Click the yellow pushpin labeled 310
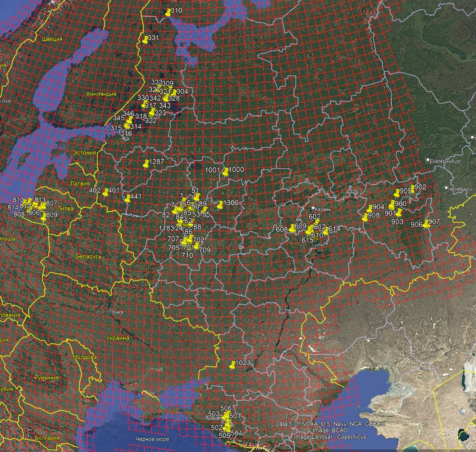 coord(168,13)
